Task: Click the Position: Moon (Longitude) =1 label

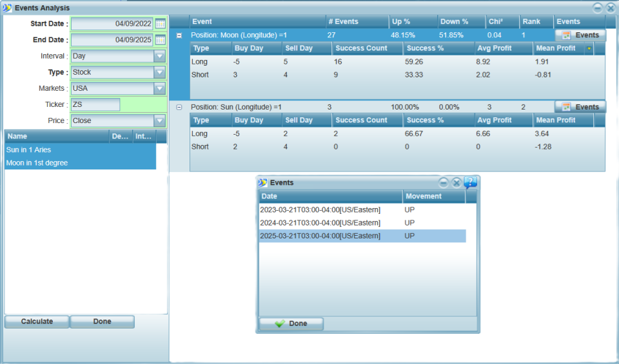Action: (x=239, y=35)
